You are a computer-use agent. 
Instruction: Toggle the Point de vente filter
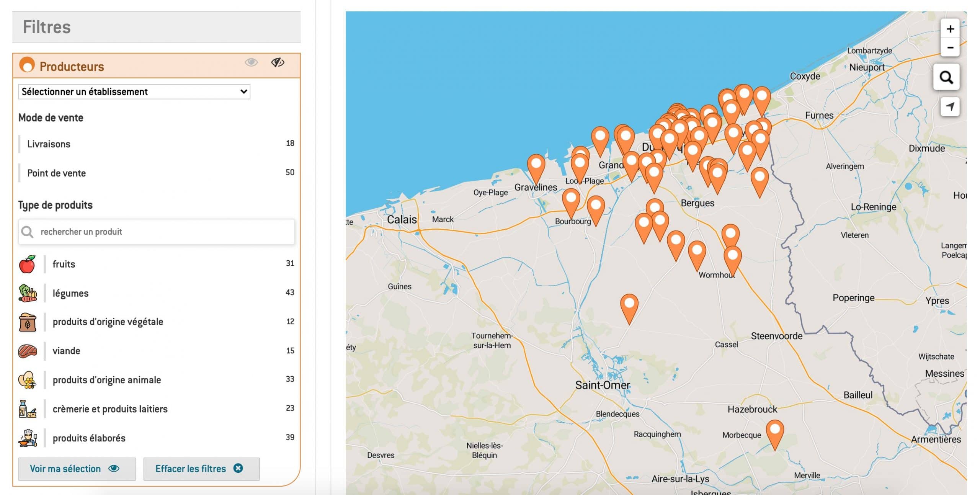pyautogui.click(x=56, y=173)
